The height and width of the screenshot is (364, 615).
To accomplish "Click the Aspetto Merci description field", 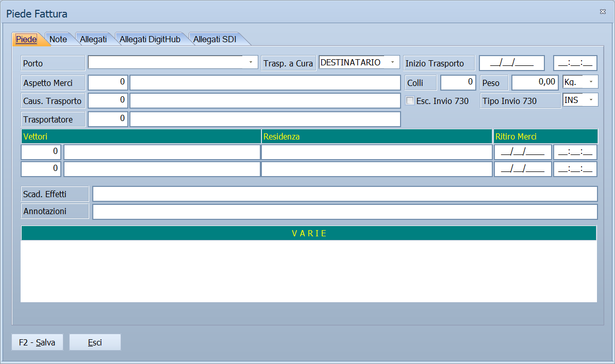I will 265,83.
